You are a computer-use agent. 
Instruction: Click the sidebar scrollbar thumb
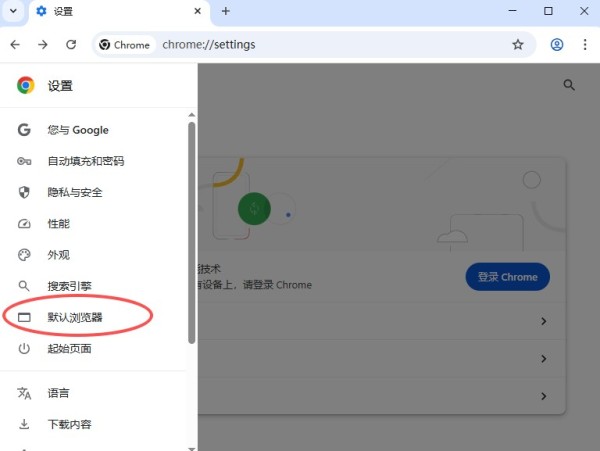[x=192, y=233]
